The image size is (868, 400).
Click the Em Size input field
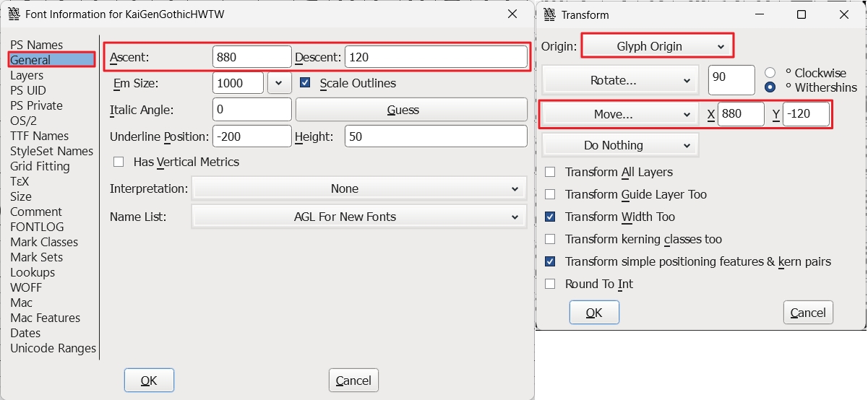pos(239,83)
